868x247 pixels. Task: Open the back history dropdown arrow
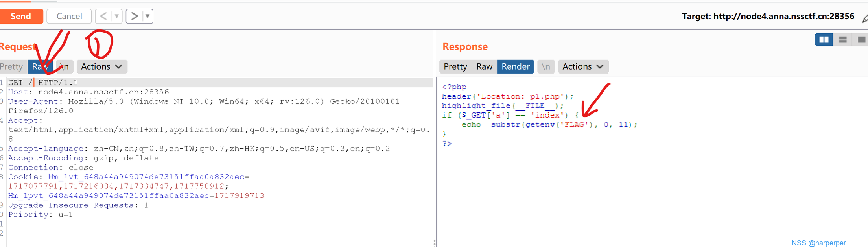[116, 16]
